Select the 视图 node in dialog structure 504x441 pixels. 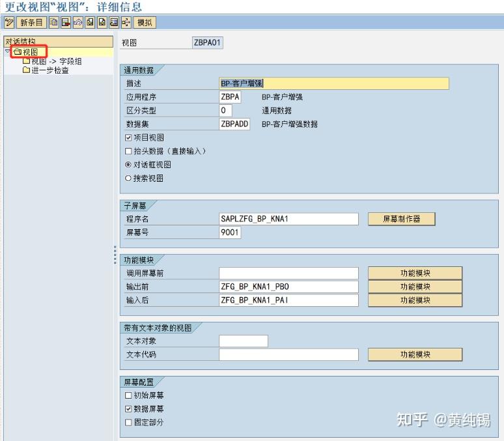26,52
